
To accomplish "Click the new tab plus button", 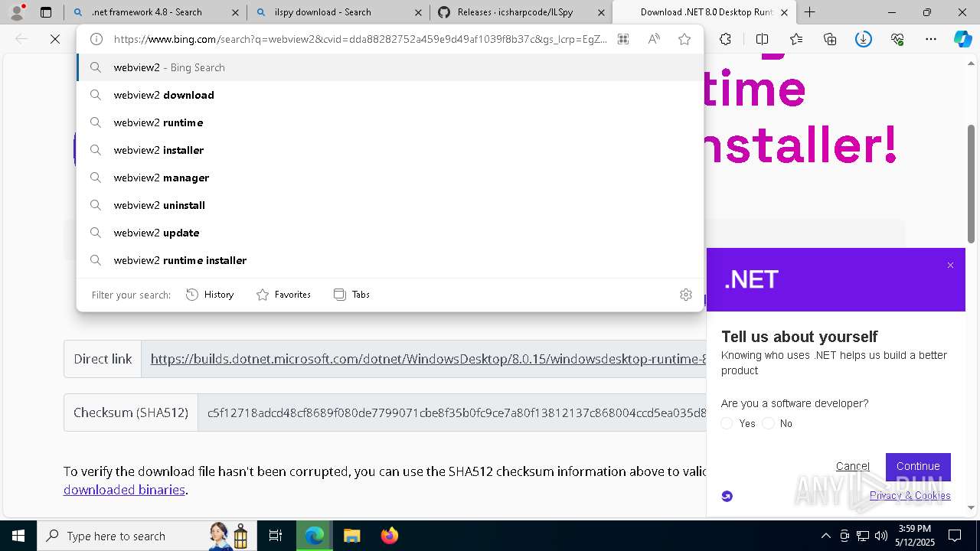I will pos(809,12).
